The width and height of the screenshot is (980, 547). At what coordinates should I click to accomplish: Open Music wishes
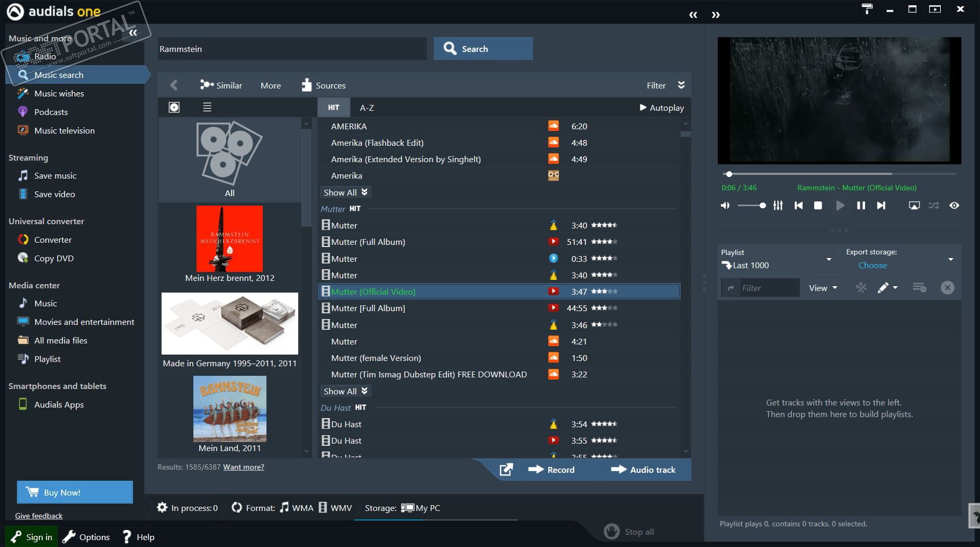coord(59,93)
